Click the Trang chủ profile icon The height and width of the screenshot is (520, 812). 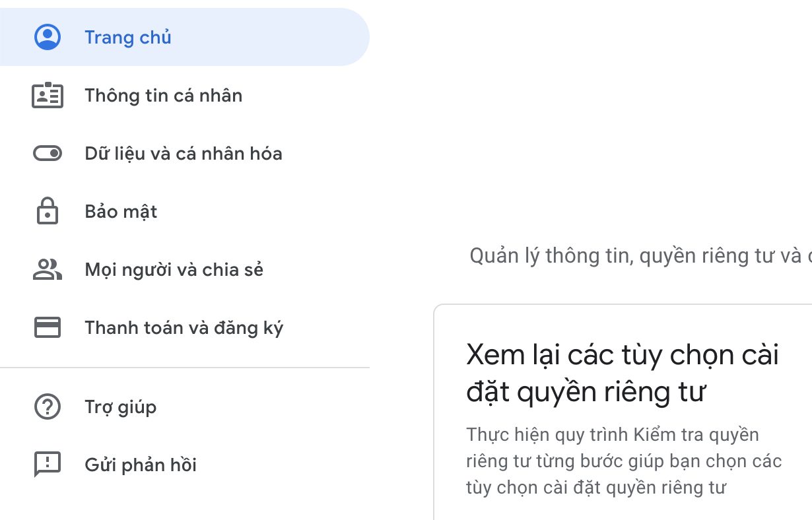[x=47, y=37]
